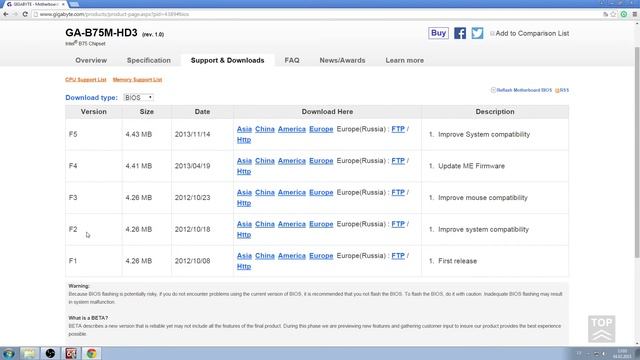Download F1 BIOS from Europe

(x=321, y=256)
